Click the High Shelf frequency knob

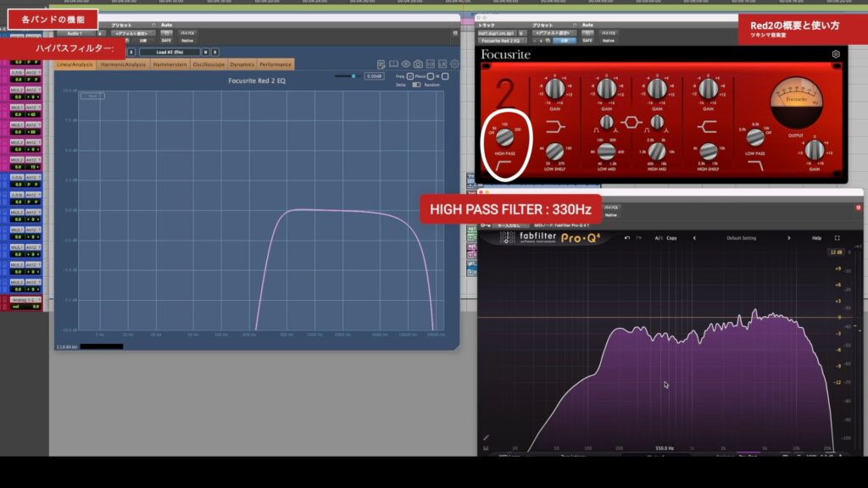pyautogui.click(x=708, y=151)
